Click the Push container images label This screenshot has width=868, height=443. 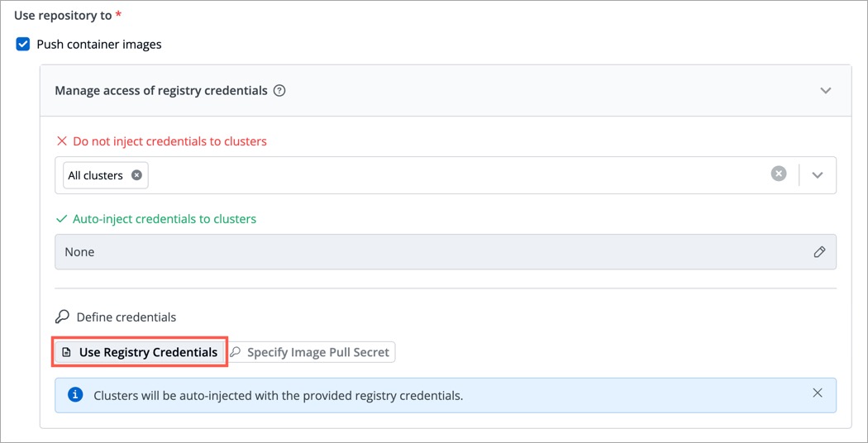99,45
